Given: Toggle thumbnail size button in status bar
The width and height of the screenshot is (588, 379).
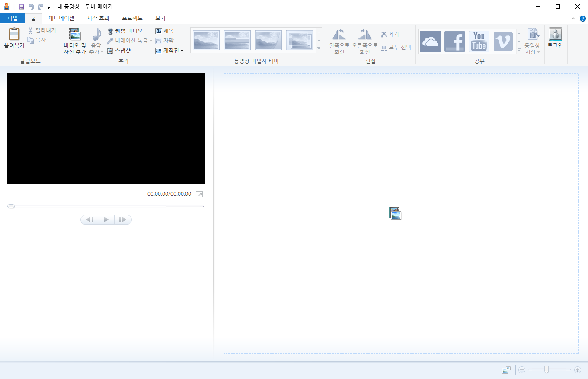Looking at the screenshot, I should coord(506,370).
